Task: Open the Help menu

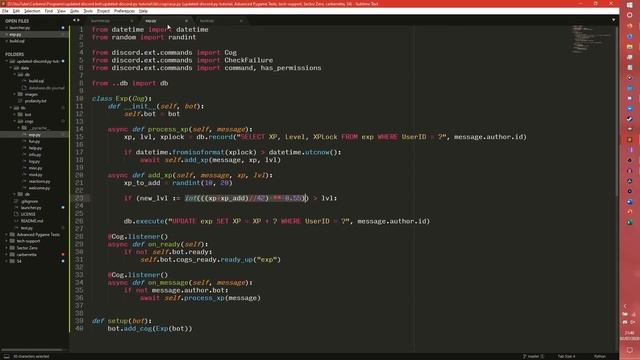Action: (x=143, y=11)
